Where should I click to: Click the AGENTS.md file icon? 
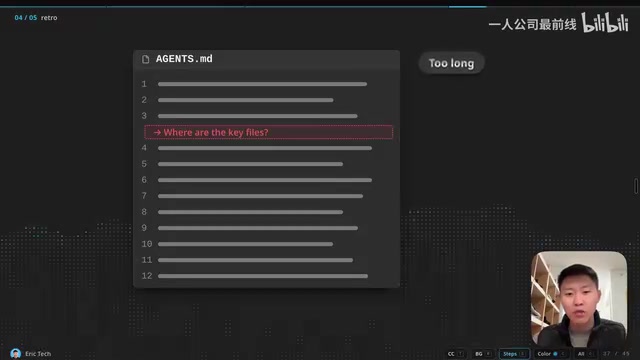tap(145, 59)
